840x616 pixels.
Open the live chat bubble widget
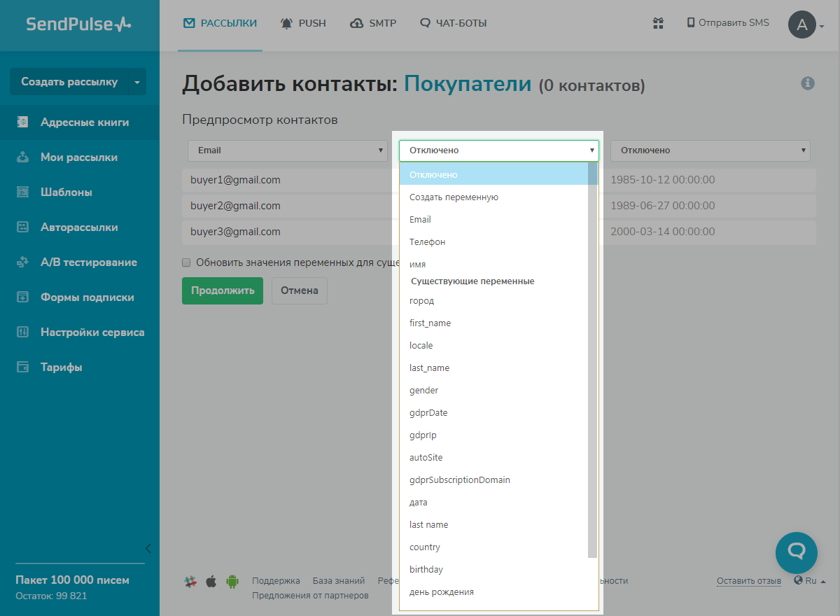(797, 553)
